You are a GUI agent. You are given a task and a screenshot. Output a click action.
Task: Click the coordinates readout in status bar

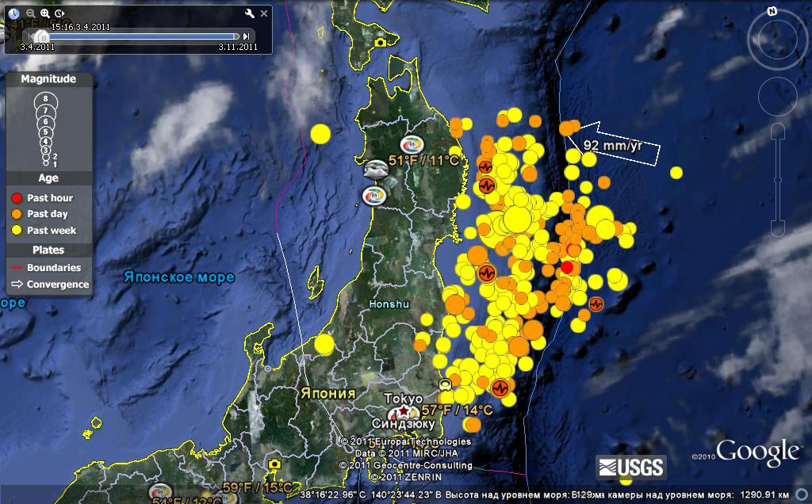pyautogui.click(x=370, y=495)
